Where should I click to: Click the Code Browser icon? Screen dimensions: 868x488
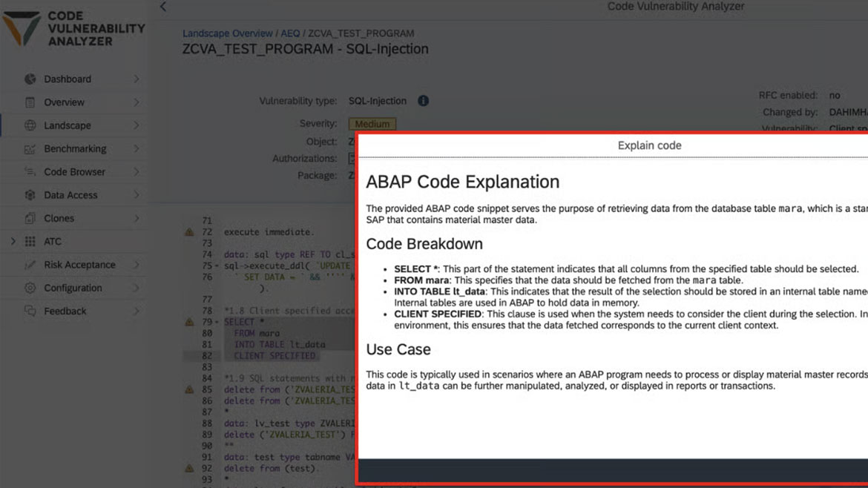pyautogui.click(x=30, y=172)
